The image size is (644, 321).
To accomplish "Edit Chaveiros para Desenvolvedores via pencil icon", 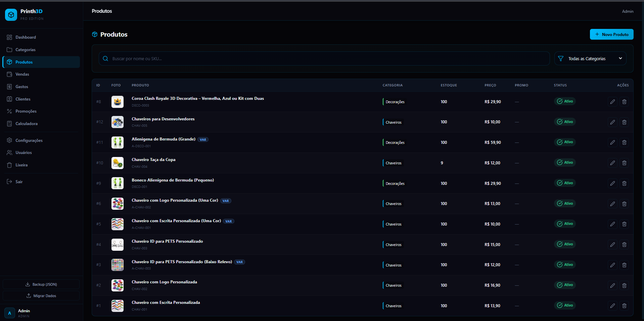I will (x=612, y=122).
